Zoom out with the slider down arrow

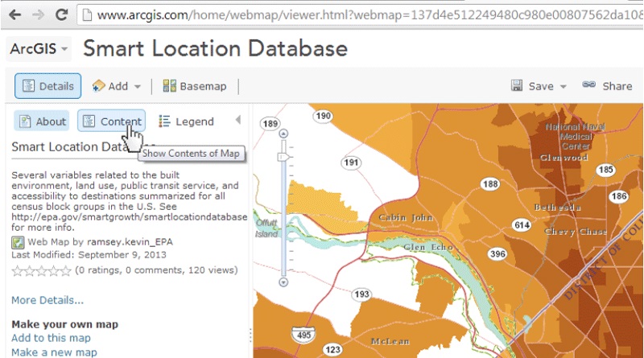283,282
